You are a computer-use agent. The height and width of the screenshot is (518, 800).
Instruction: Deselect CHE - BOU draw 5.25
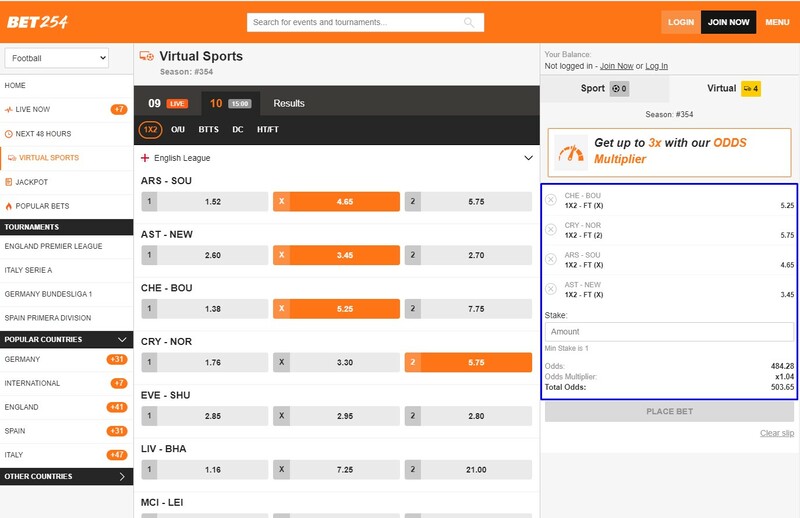[336, 309]
